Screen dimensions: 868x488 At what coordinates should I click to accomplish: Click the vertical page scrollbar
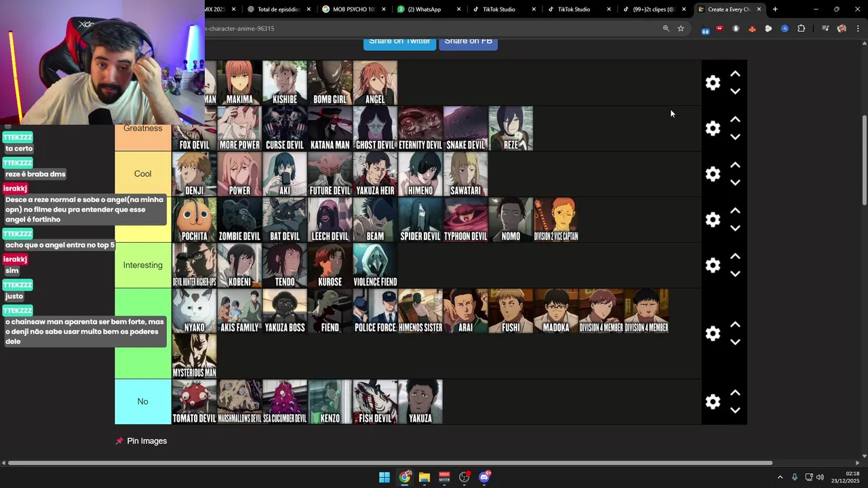pos(864,161)
